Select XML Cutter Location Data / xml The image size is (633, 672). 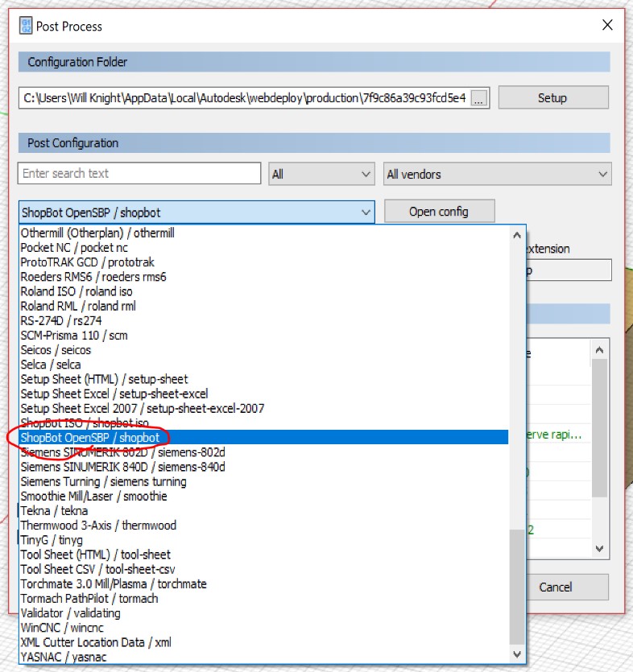(264, 642)
